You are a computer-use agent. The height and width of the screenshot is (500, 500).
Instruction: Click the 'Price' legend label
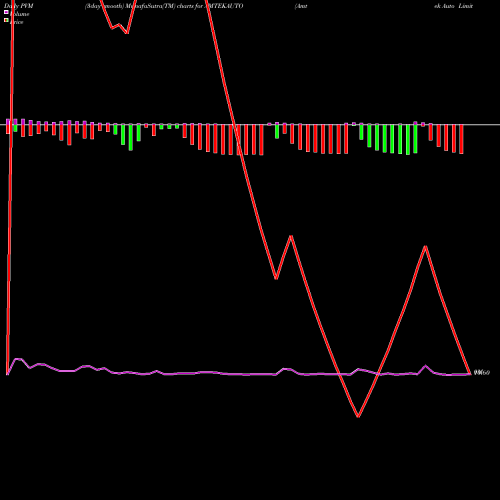coord(17,22)
